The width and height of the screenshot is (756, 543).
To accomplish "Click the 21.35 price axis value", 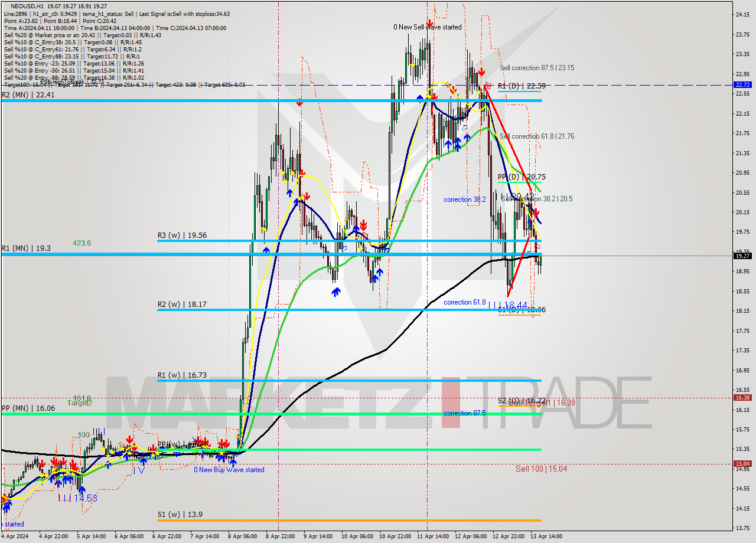I will click(x=742, y=153).
